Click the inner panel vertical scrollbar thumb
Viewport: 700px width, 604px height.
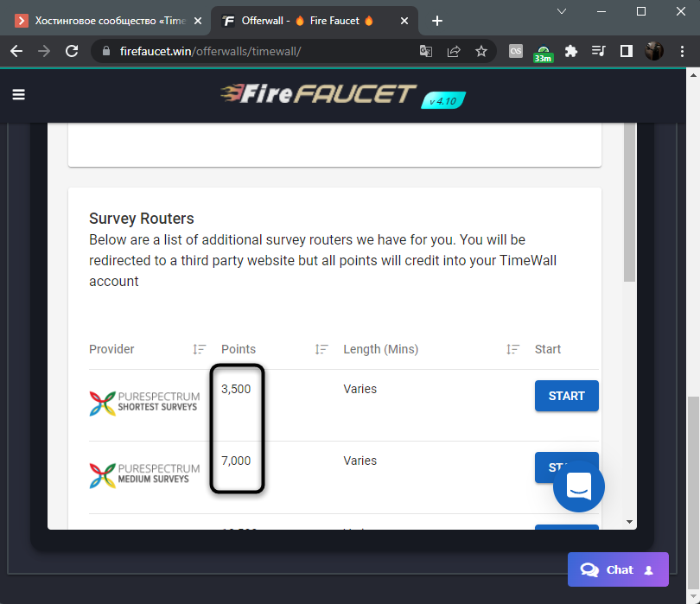pos(629,203)
